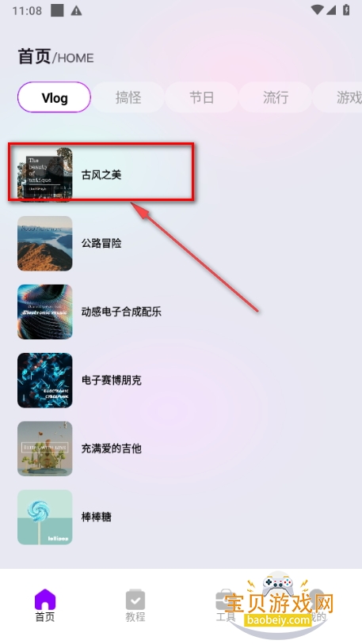Switch to the 节日 category tab
The image size is (362, 644).
coord(201,97)
